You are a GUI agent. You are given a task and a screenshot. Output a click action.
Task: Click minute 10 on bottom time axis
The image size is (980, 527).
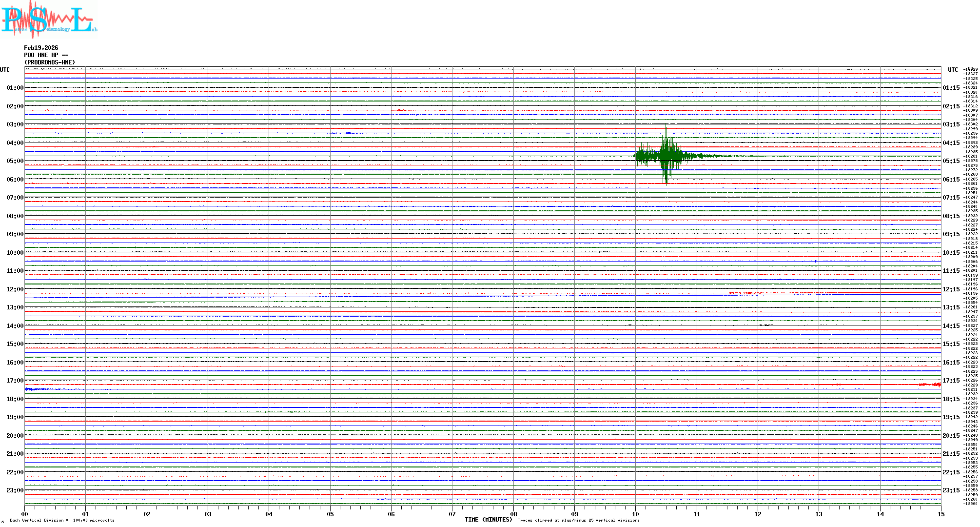tap(635, 514)
